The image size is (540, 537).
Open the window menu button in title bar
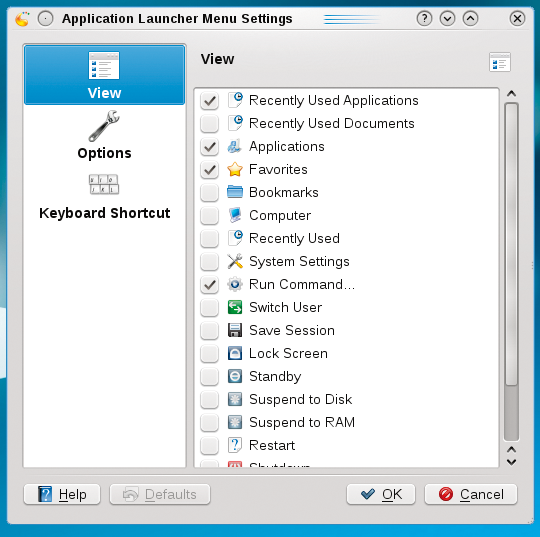45,18
